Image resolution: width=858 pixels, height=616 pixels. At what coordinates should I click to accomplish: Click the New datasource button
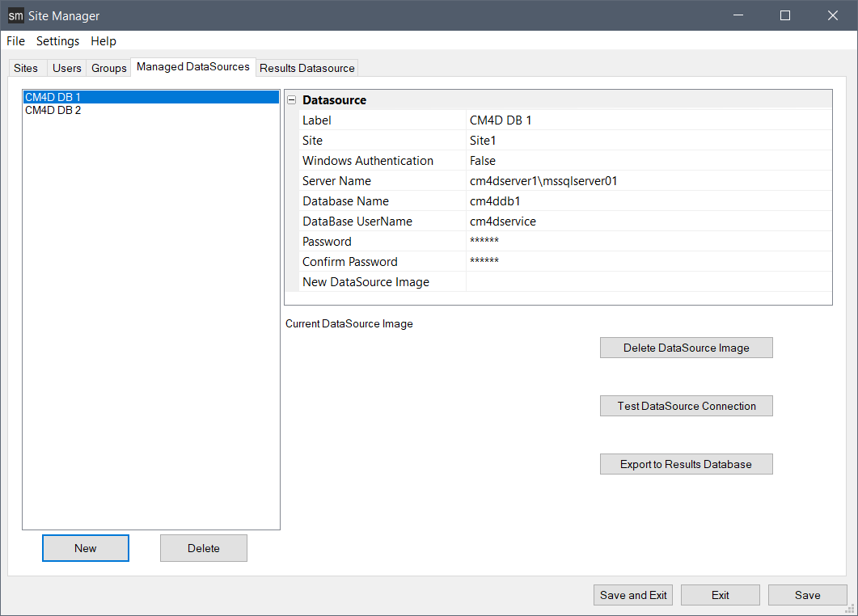86,548
